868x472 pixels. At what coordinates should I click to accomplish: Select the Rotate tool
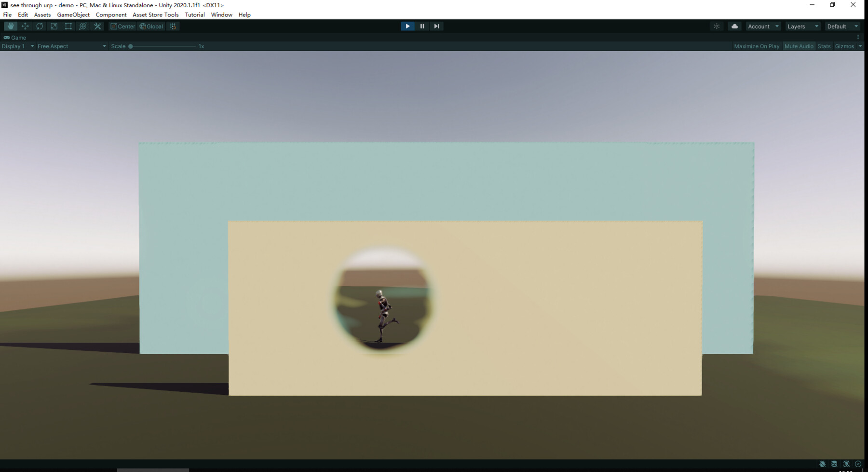point(40,26)
